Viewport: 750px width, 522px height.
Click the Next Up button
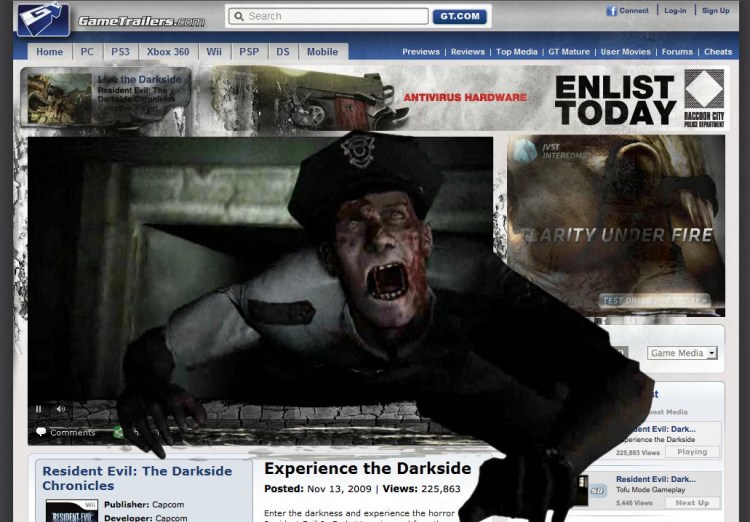(x=691, y=503)
